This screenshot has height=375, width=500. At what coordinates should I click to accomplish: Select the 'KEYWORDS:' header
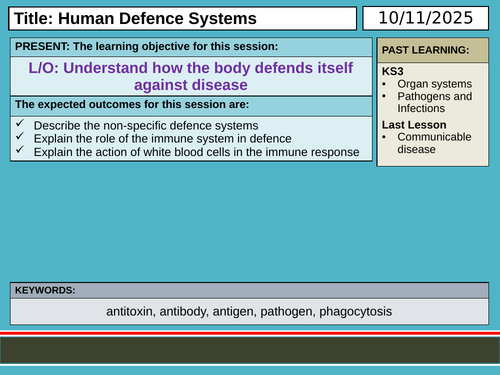[x=45, y=290]
